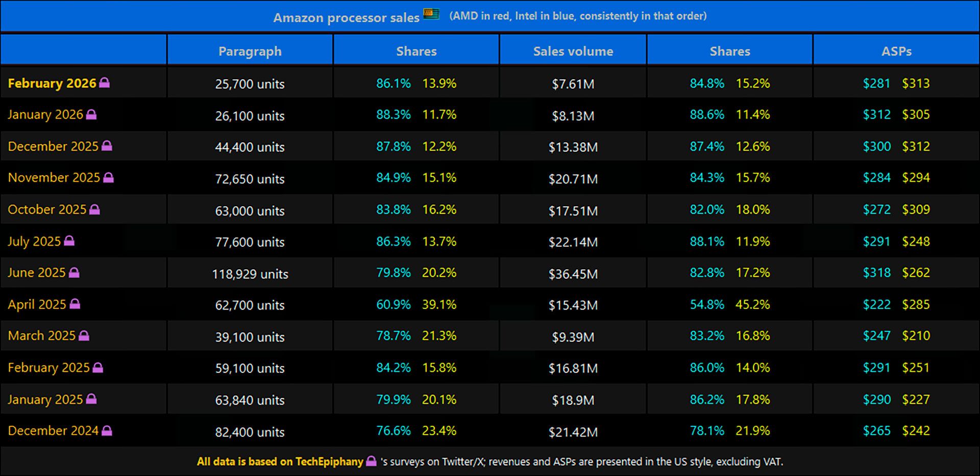Select the Sales volume column header
This screenshot has width=980, height=476.
(573, 51)
